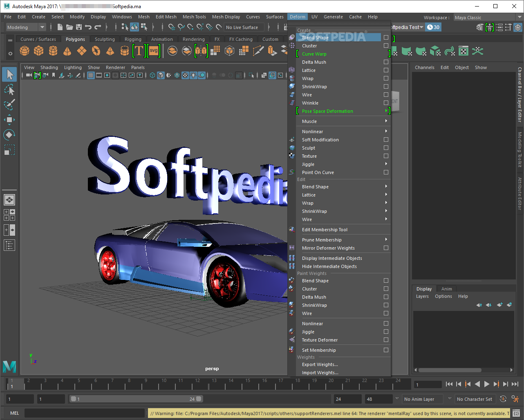Image resolution: width=524 pixels, height=420 pixels.
Task: Toggle the use all lights bulb icon
Action: click(193, 75)
